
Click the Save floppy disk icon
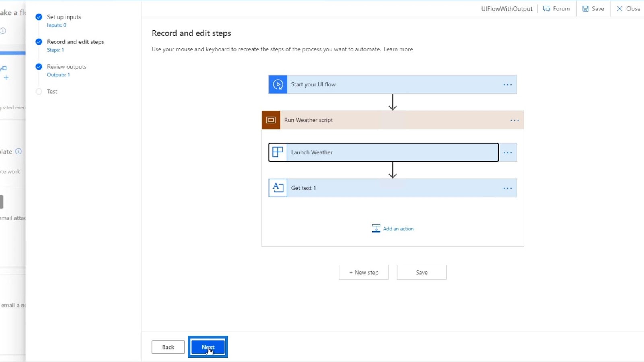tap(585, 8)
